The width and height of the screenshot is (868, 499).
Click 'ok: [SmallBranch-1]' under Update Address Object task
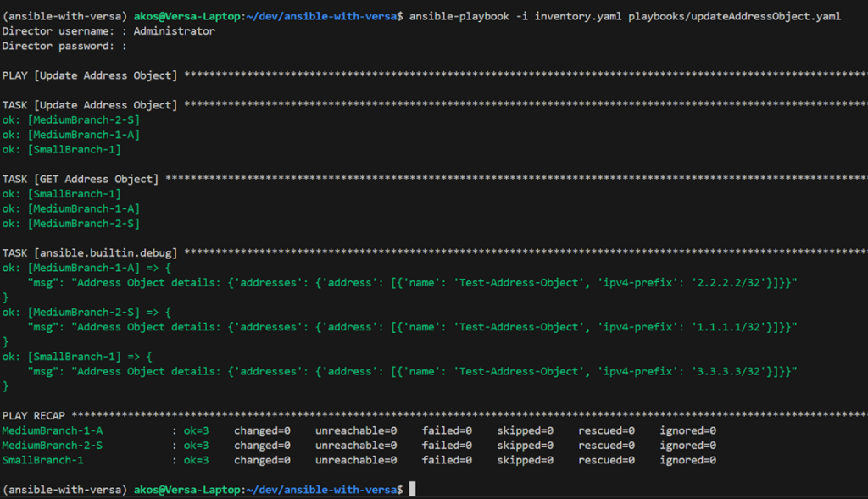(61, 150)
